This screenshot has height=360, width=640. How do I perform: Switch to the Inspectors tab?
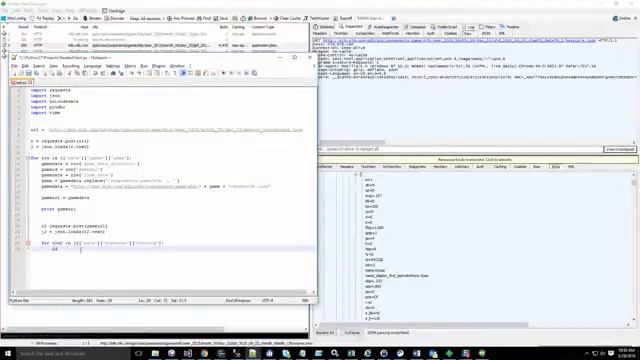[x=351, y=27]
